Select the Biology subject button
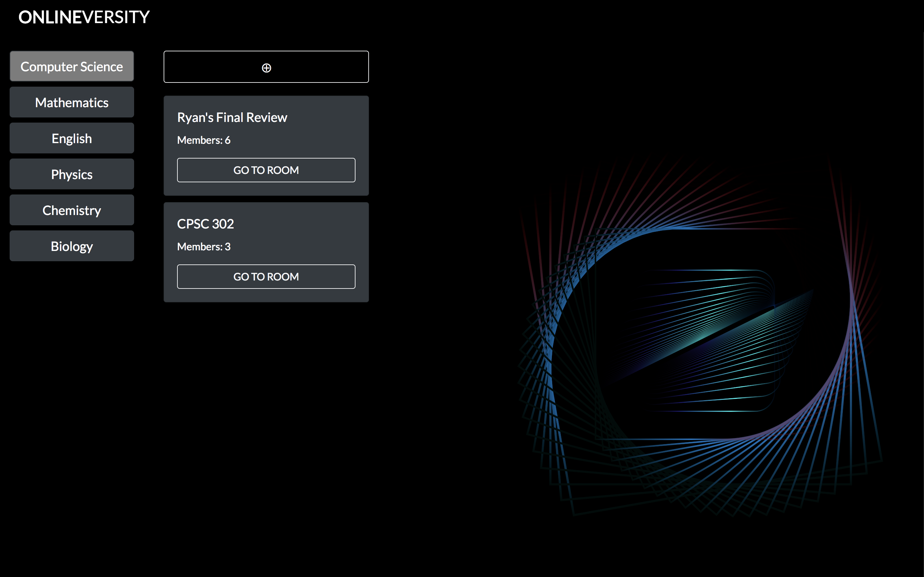Viewport: 924px width, 577px height. pyautogui.click(x=72, y=246)
